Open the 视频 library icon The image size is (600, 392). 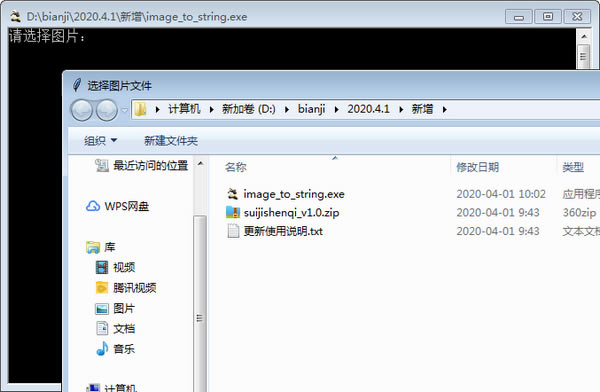tap(102, 267)
